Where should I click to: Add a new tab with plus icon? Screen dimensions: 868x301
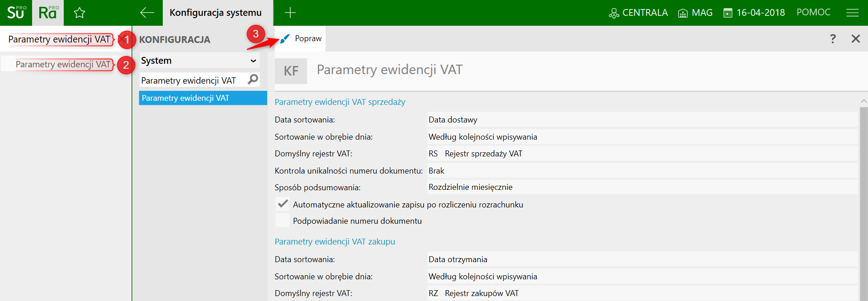point(290,13)
